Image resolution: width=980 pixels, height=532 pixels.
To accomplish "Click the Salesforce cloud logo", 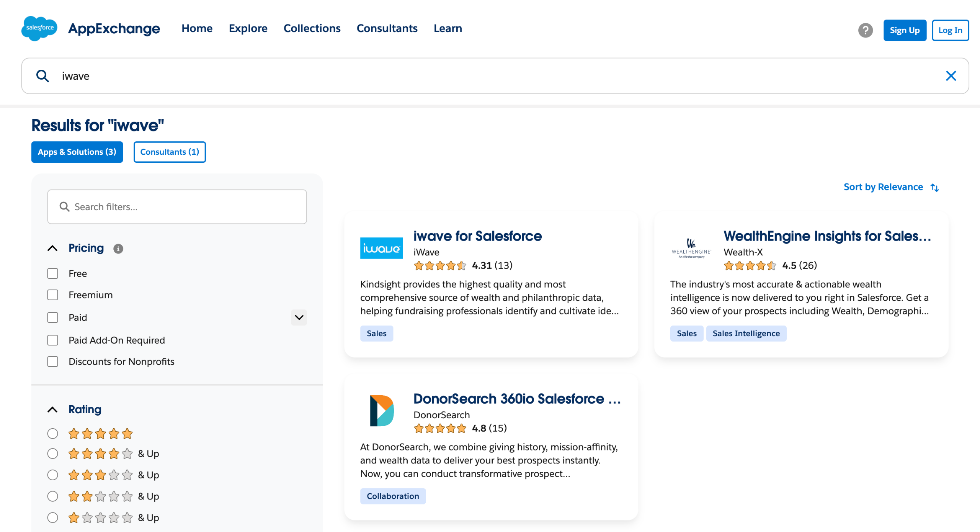I will 39,28.
